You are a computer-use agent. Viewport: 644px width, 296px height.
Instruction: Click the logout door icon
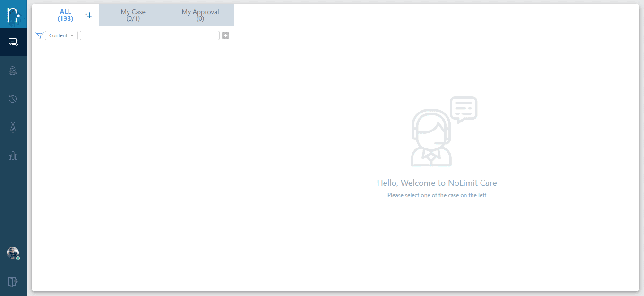[13, 281]
